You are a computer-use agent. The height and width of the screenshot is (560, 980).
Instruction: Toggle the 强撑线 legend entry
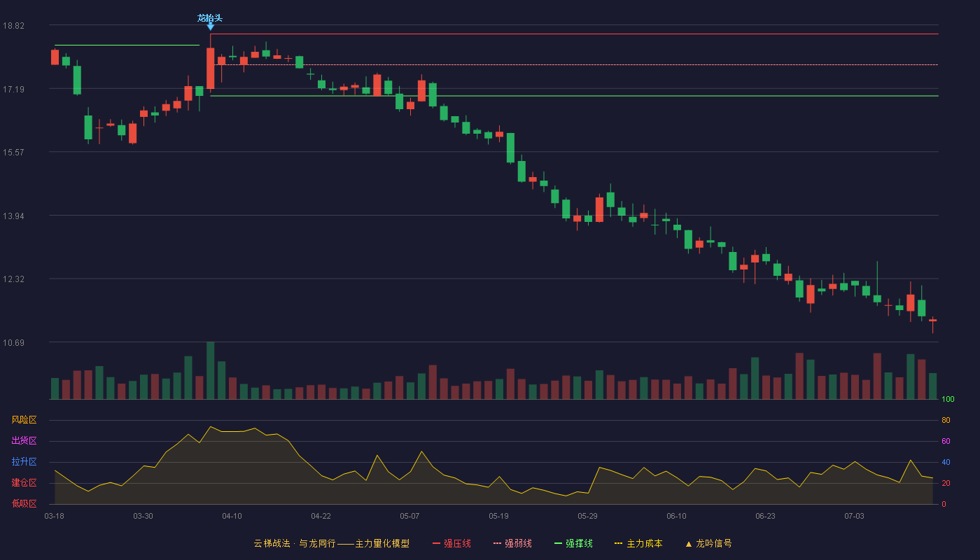pyautogui.click(x=573, y=543)
